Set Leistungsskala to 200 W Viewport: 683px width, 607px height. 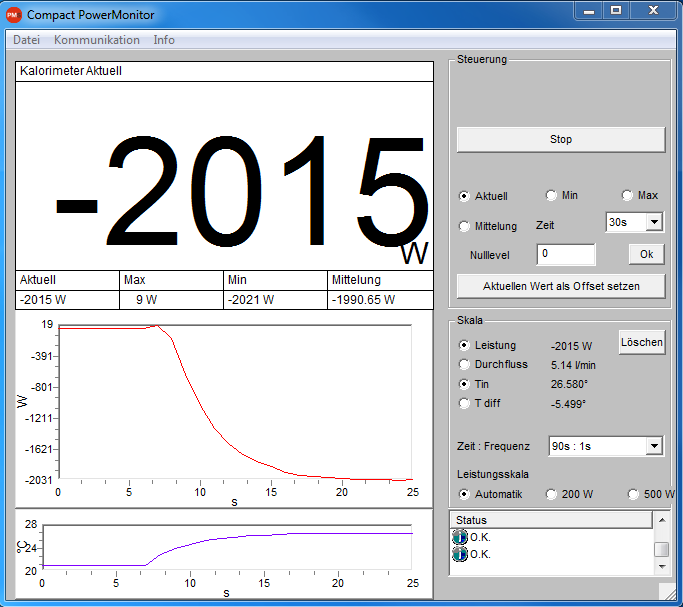(x=551, y=494)
